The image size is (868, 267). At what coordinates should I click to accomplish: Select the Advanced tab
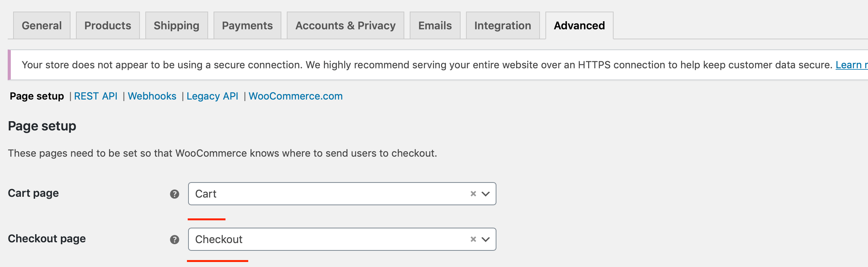click(579, 25)
